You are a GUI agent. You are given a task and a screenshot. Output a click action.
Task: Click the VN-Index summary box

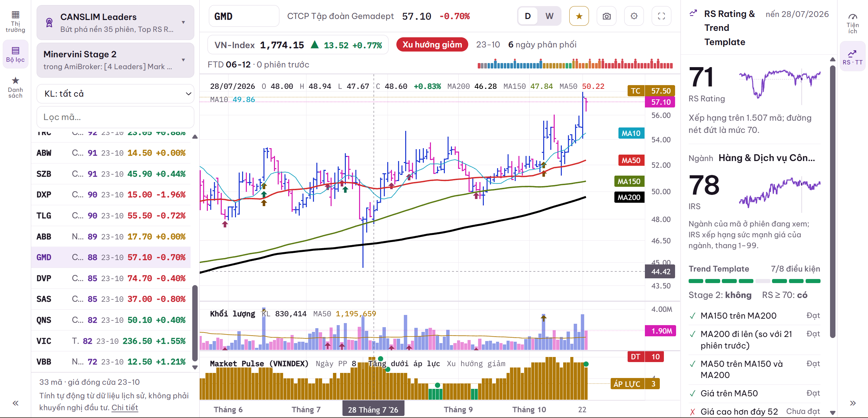click(x=298, y=45)
